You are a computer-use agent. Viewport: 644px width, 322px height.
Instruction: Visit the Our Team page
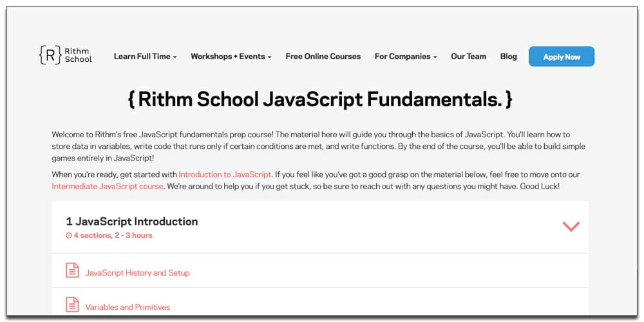tap(469, 57)
